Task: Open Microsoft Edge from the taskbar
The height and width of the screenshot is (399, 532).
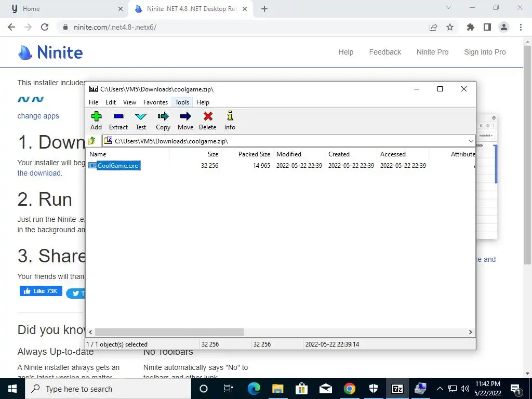Action: (x=254, y=389)
